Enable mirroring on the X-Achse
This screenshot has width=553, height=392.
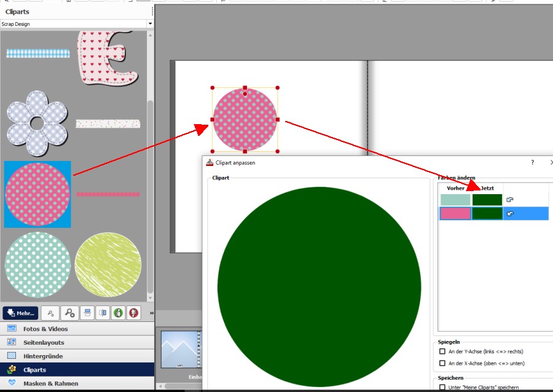442,363
